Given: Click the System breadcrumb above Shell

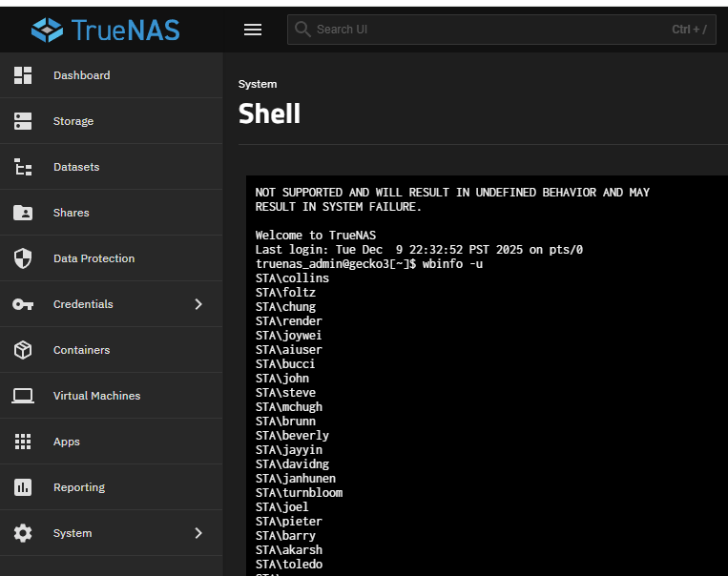Looking at the screenshot, I should [258, 84].
